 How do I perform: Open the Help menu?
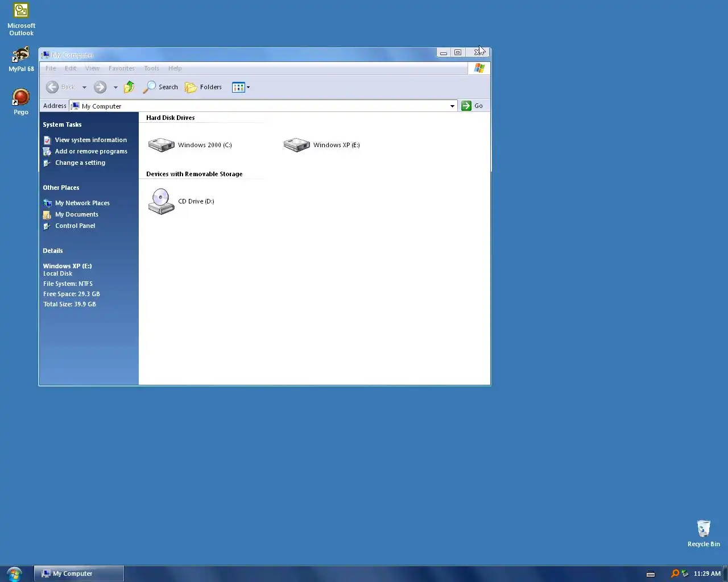point(175,68)
